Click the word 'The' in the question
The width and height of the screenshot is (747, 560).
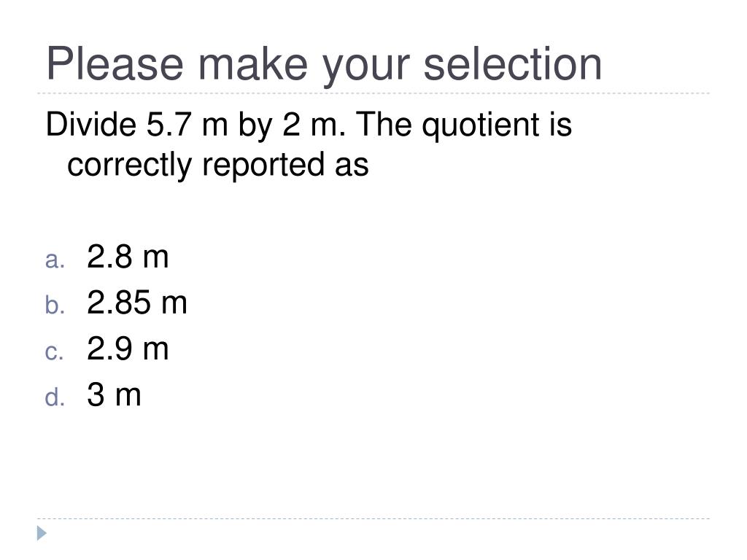384,124
